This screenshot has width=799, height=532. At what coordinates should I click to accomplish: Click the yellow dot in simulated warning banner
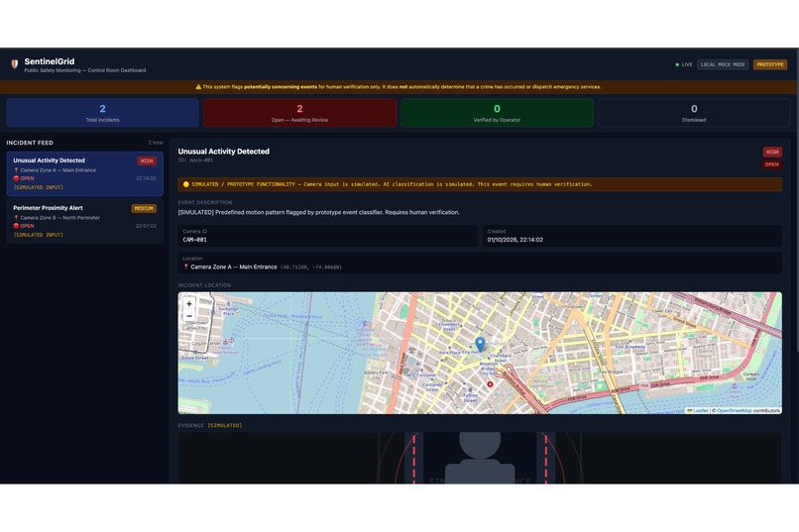(x=185, y=184)
